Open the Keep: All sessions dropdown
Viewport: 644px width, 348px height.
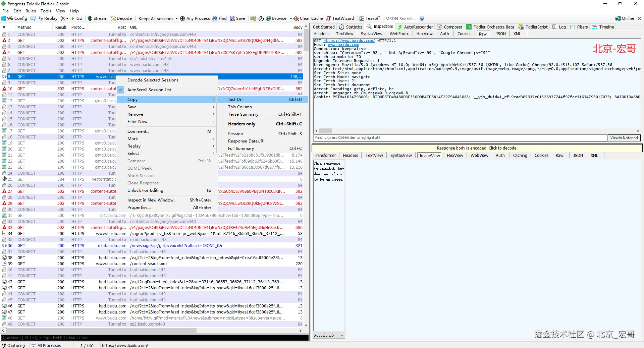(158, 18)
